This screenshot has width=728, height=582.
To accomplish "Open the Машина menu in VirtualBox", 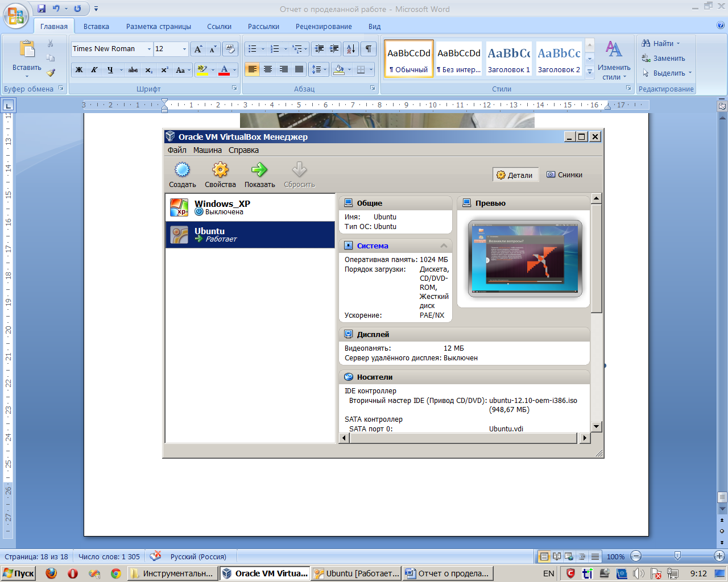I will point(208,150).
